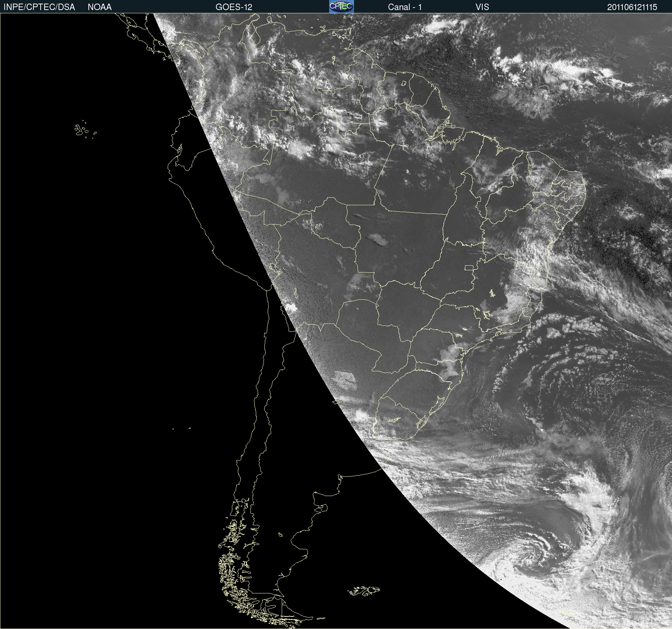Screen dimensions: 672x629
Task: Select the 'VIS' label in header
Action: [482, 7]
